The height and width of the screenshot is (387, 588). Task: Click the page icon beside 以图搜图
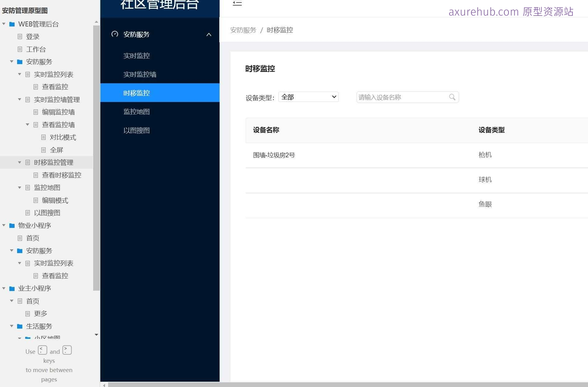[x=27, y=213]
